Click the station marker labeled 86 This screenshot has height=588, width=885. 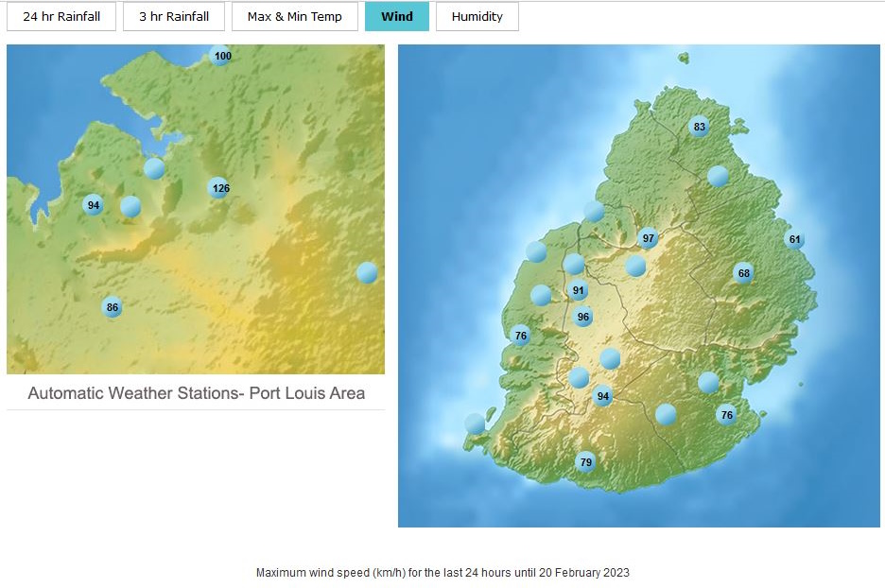pos(113,307)
